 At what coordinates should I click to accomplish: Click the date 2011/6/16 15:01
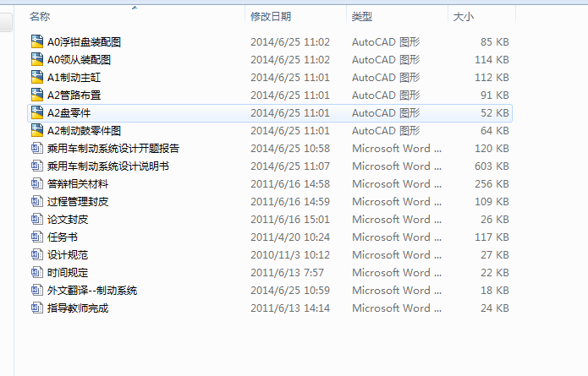[290, 219]
